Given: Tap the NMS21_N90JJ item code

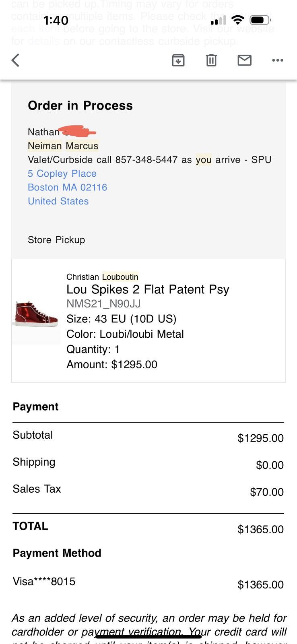Looking at the screenshot, I should pyautogui.click(x=103, y=304).
